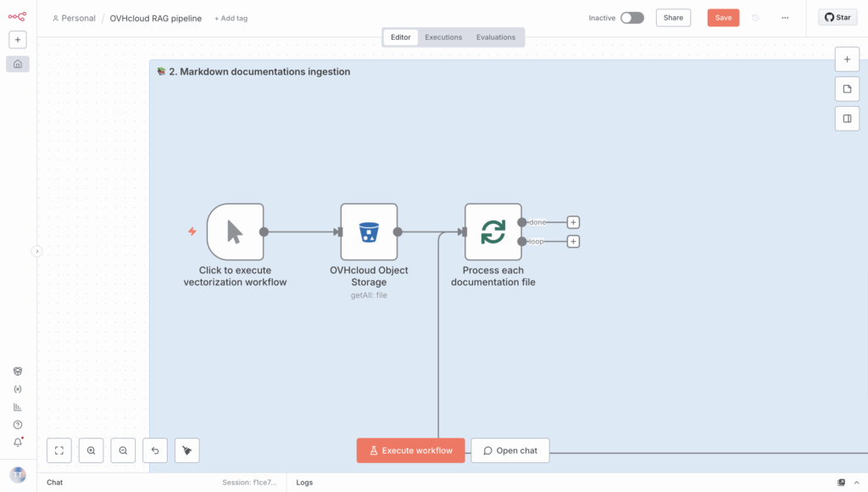The height and width of the screenshot is (492, 868).
Task: Fit the workflow to view
Action: click(x=59, y=450)
